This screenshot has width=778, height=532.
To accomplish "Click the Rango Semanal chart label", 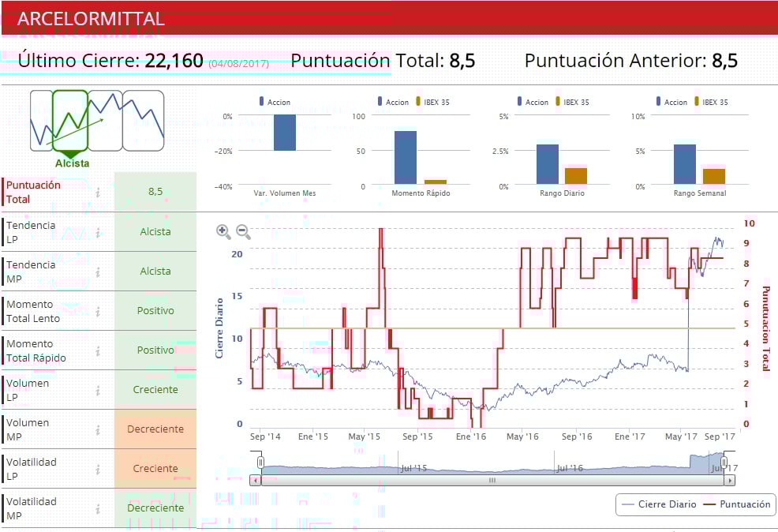I will (x=700, y=193).
